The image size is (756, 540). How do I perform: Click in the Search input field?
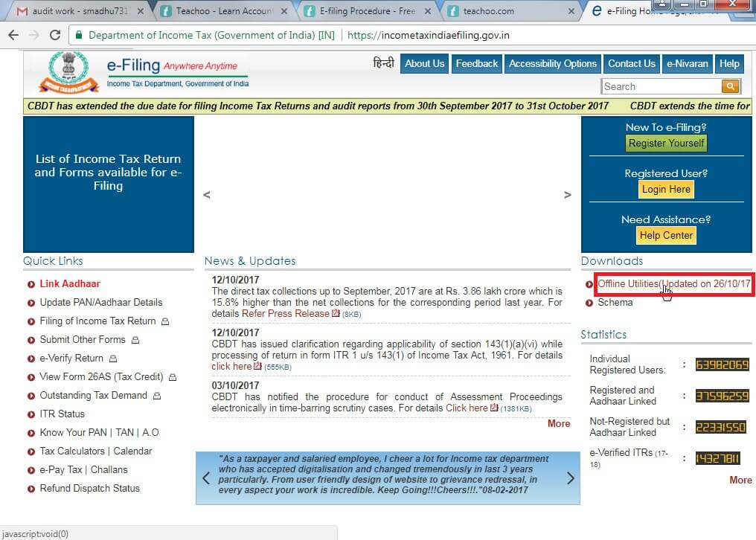[661, 86]
